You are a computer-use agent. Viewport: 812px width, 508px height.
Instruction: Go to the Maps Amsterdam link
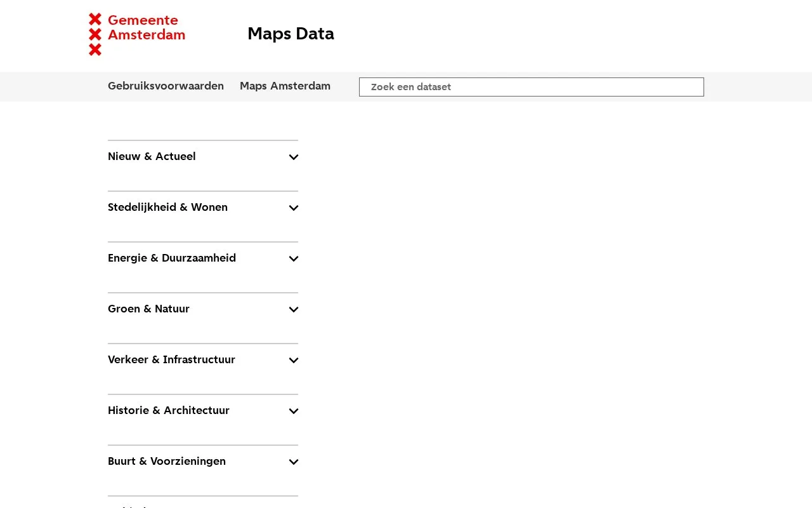tap(285, 86)
